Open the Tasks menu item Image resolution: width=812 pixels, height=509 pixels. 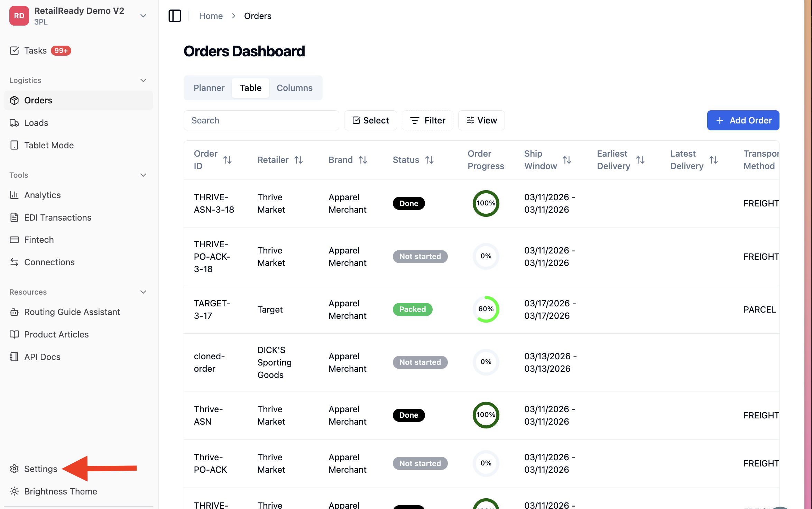pyautogui.click(x=35, y=51)
